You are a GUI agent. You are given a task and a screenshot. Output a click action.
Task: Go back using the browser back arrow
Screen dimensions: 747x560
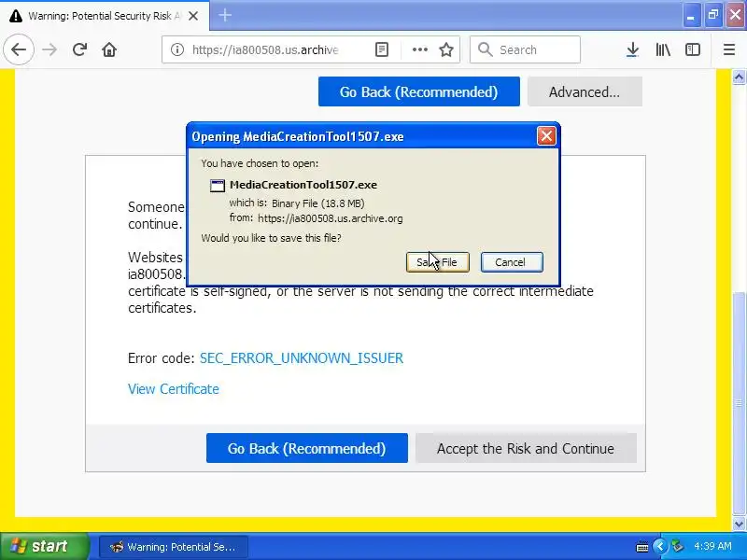[x=19, y=49]
